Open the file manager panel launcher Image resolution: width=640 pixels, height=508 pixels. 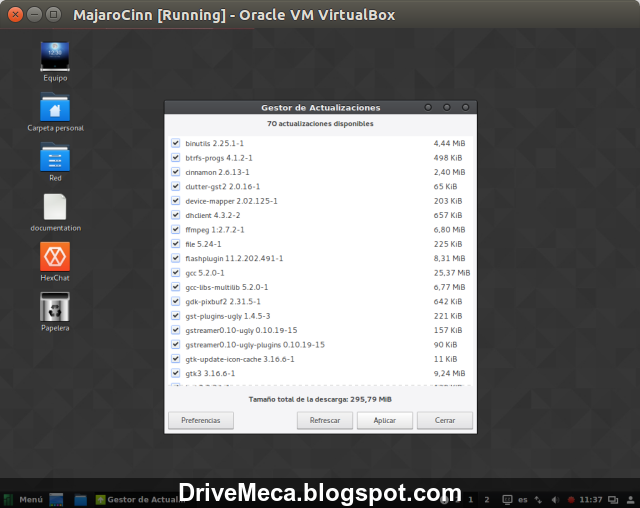80,499
